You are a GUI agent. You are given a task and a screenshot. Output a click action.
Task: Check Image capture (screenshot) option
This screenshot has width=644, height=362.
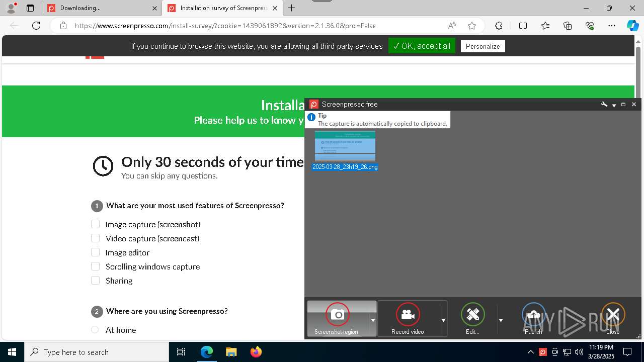pos(96,224)
